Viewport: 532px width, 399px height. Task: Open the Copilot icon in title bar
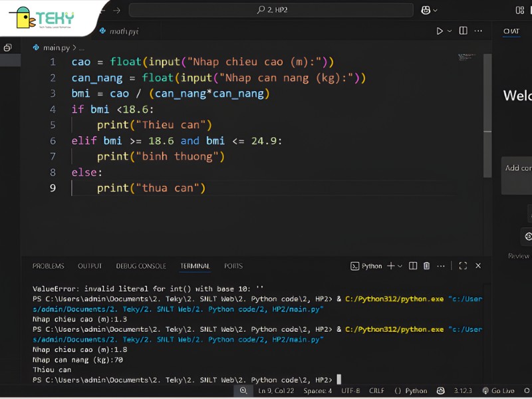[x=426, y=10]
